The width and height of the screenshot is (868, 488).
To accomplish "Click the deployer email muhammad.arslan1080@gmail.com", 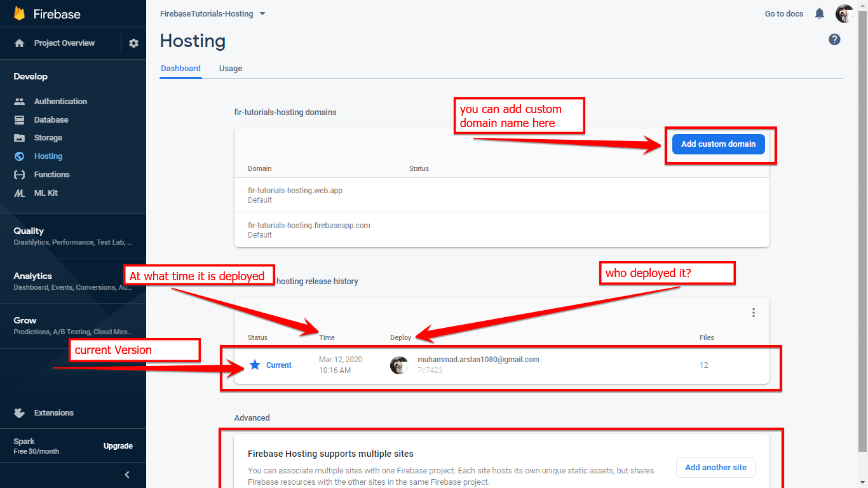I will (x=478, y=360).
